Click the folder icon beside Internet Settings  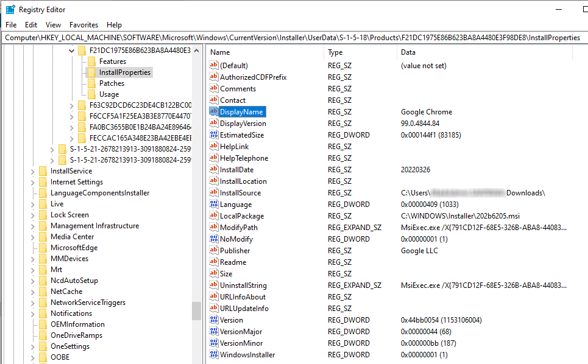pyautogui.click(x=42, y=182)
